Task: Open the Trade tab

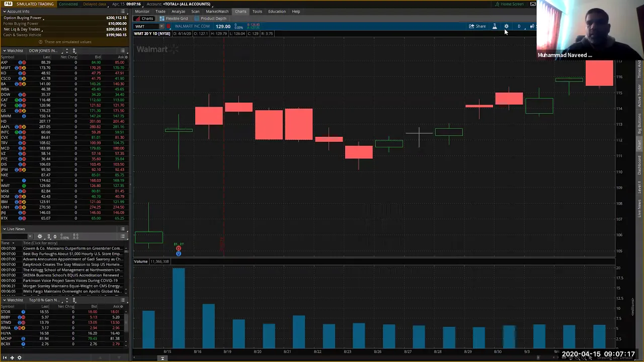Action: click(x=160, y=11)
